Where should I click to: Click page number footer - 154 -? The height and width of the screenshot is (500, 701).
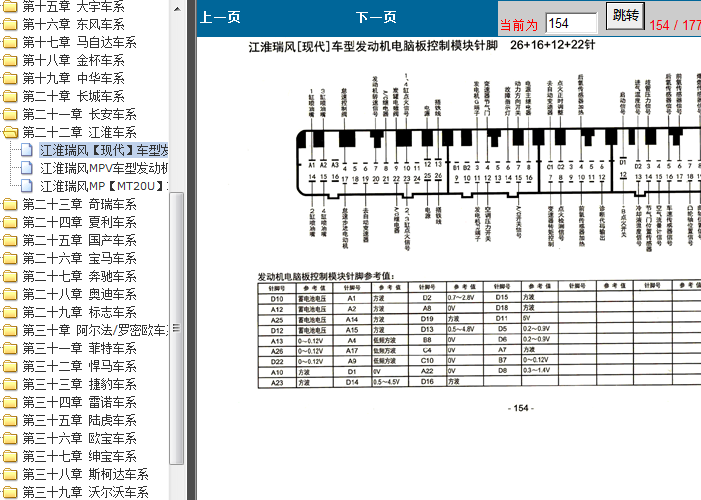point(521,408)
